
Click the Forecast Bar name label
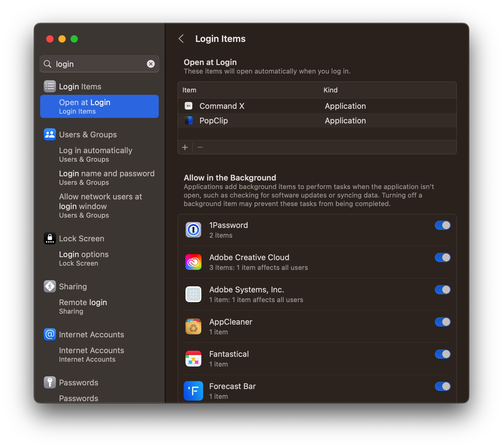232,386
